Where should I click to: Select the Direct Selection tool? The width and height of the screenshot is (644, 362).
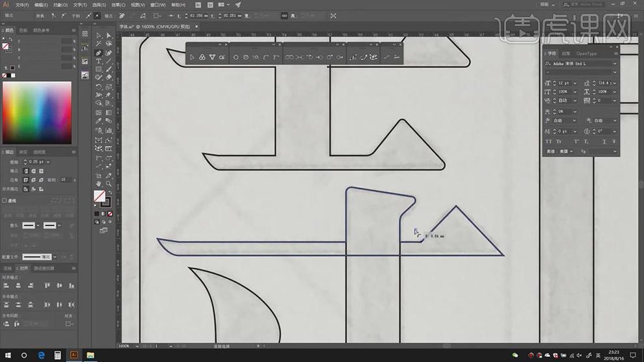tap(109, 36)
